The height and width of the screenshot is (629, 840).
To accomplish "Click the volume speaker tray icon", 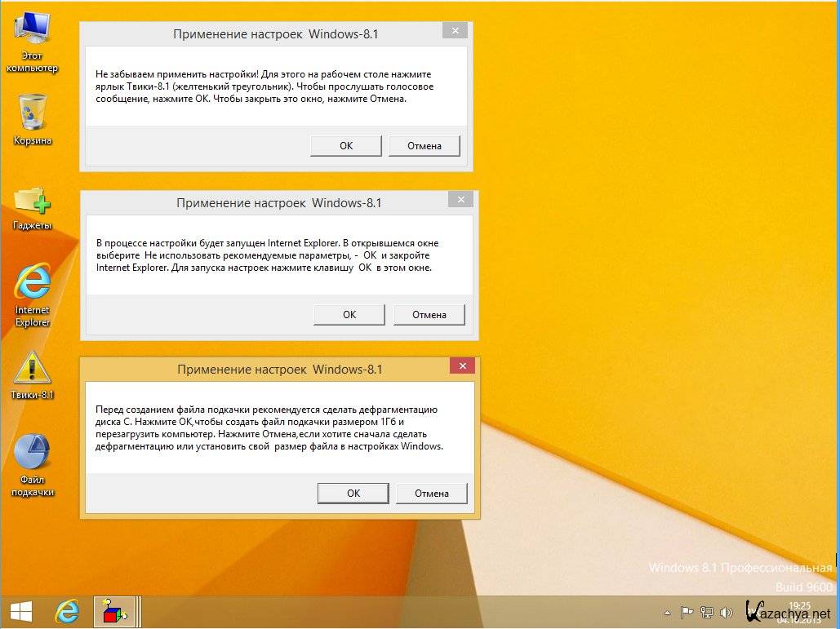I will click(x=725, y=611).
